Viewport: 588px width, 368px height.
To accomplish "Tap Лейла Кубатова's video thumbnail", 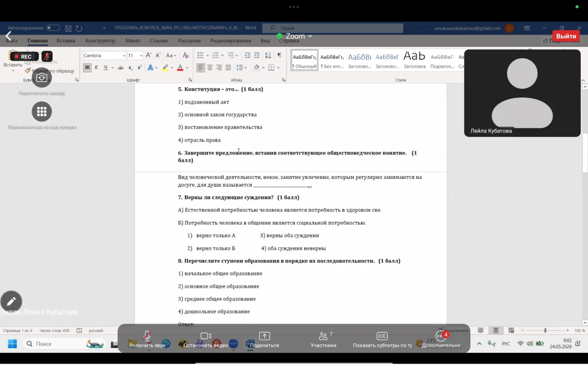I will point(522,93).
